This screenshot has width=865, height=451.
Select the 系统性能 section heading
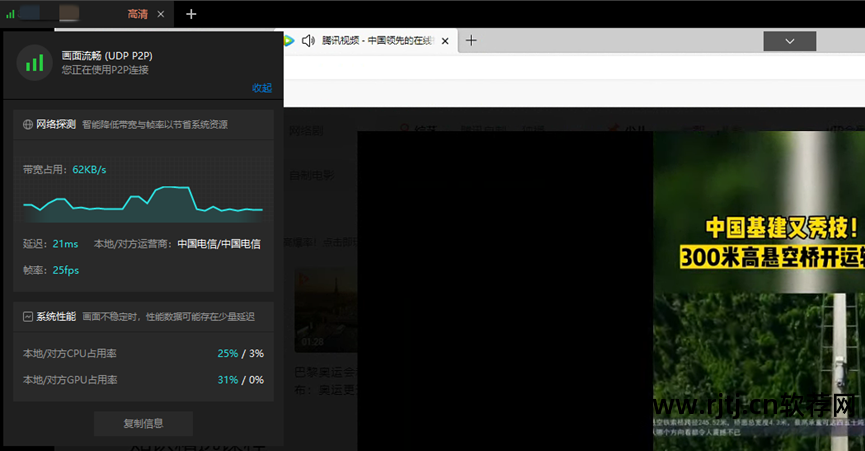[56, 316]
